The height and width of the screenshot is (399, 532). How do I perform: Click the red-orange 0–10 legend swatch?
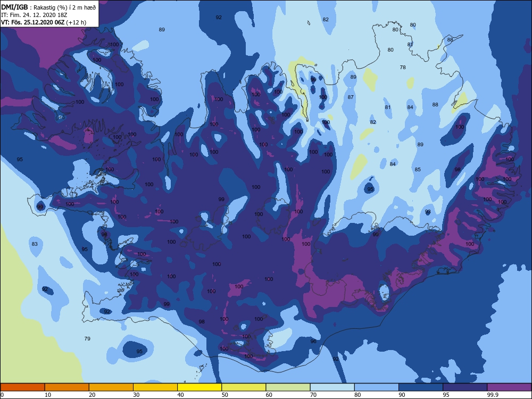tap(22, 387)
